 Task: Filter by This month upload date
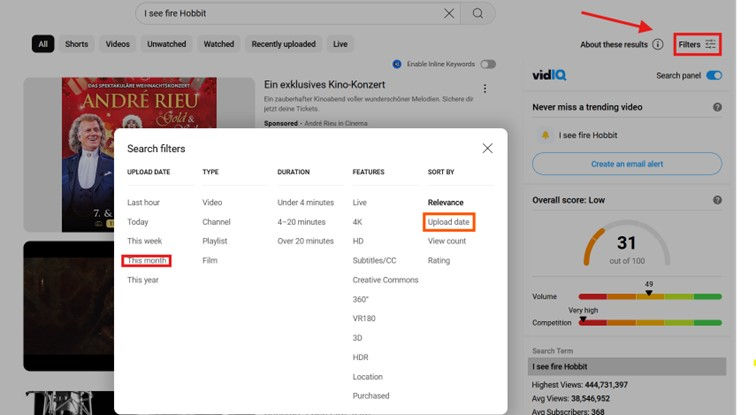click(x=147, y=260)
